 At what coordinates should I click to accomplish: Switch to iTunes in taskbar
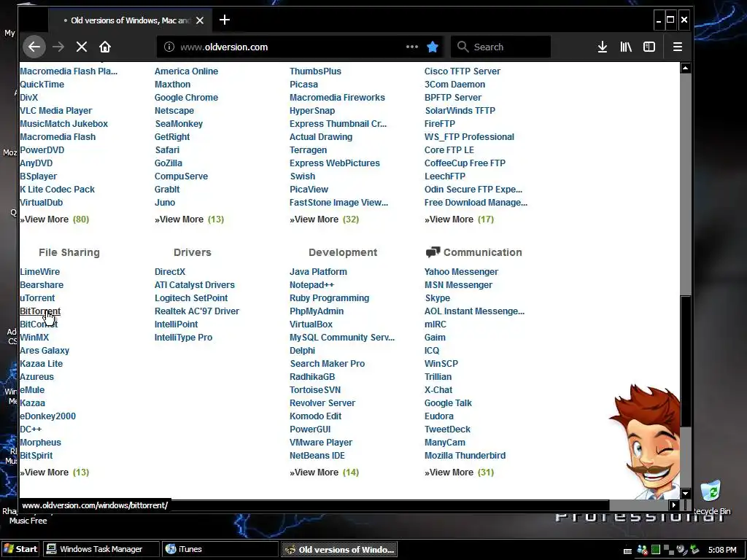[x=220, y=548]
